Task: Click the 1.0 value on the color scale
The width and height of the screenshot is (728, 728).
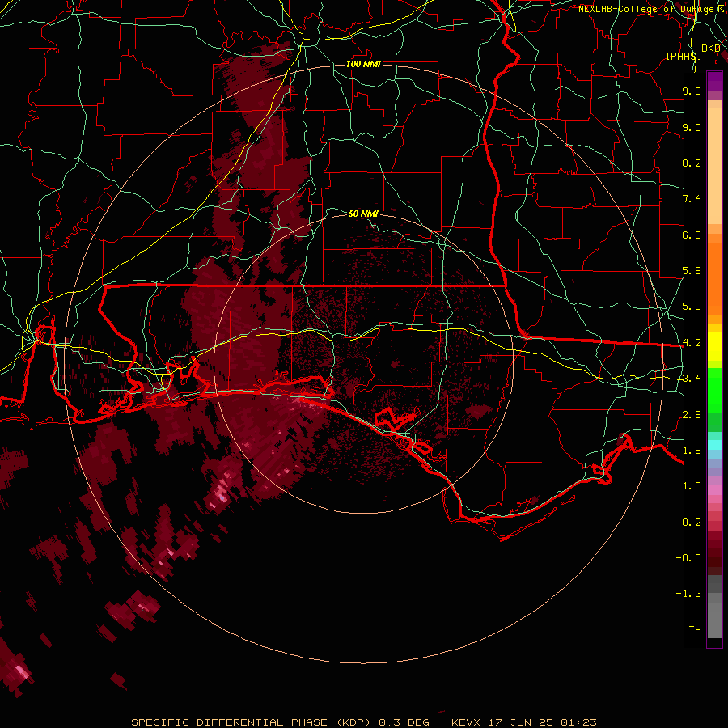Action: coord(692,486)
